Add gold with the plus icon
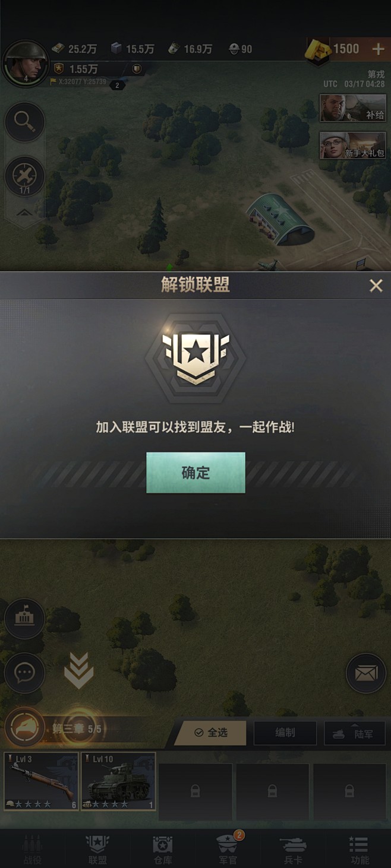Image resolution: width=391 pixels, height=868 pixels. coord(378,49)
